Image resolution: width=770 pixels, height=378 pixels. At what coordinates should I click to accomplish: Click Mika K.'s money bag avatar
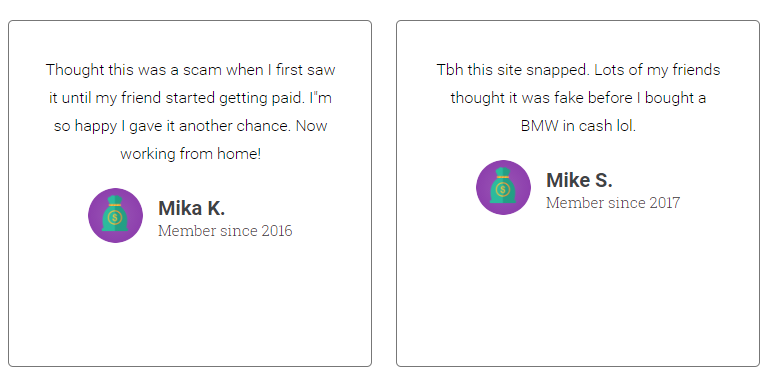point(115,216)
